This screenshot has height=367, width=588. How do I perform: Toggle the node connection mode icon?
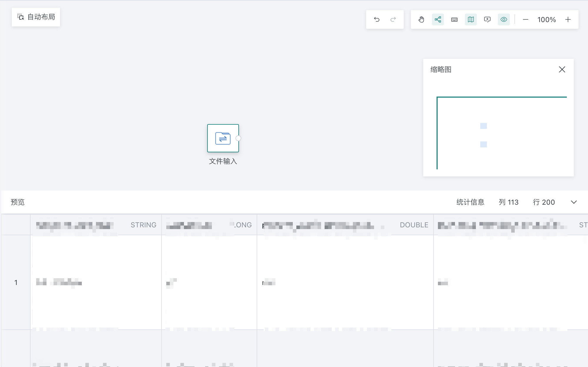438,19
